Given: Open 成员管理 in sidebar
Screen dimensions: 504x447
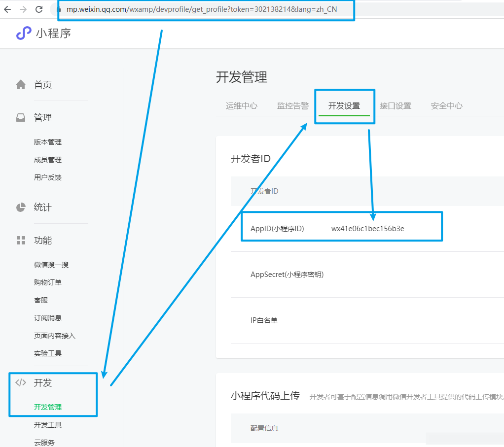Looking at the screenshot, I should coord(47,160).
